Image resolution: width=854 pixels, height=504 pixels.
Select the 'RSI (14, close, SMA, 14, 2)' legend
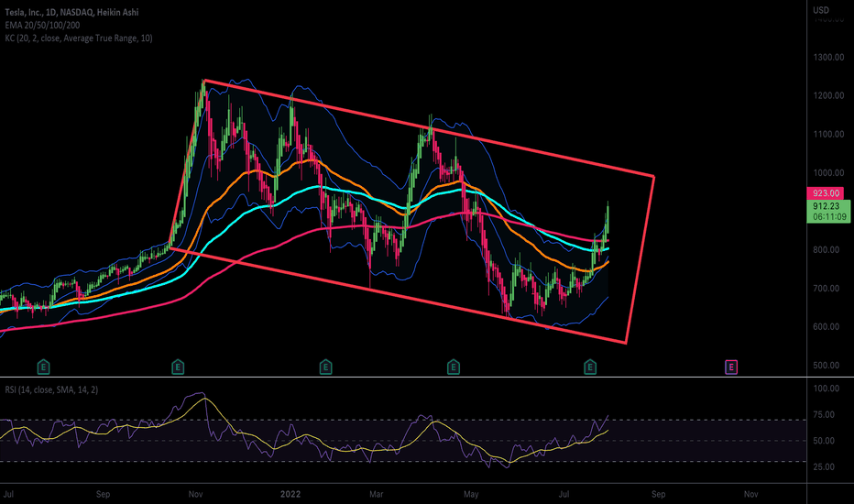pyautogui.click(x=51, y=389)
